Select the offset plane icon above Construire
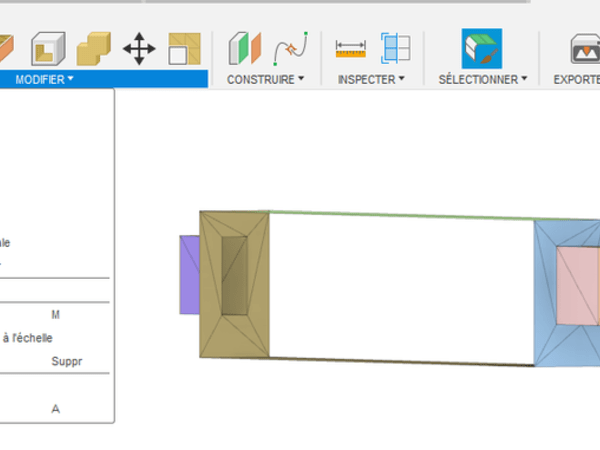Image resolution: width=600 pixels, height=450 pixels. tap(245, 47)
